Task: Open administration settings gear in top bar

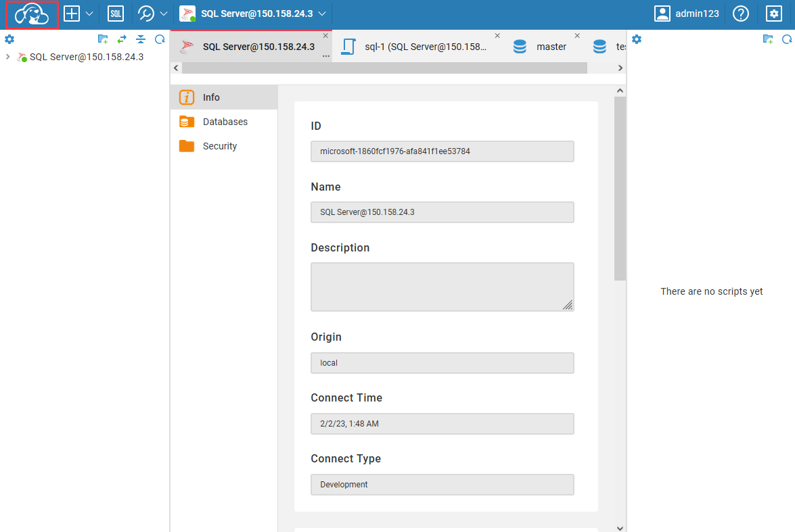Action: pyautogui.click(x=773, y=14)
